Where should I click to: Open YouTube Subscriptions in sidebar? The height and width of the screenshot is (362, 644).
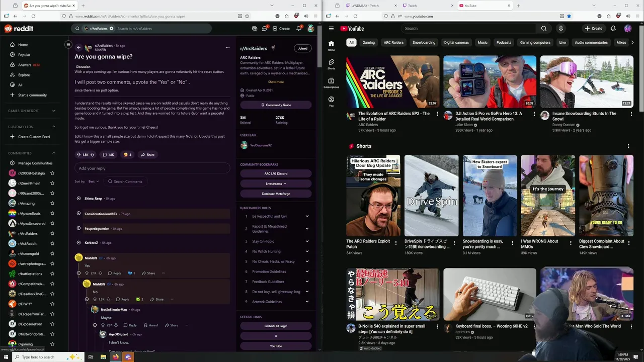click(x=331, y=83)
